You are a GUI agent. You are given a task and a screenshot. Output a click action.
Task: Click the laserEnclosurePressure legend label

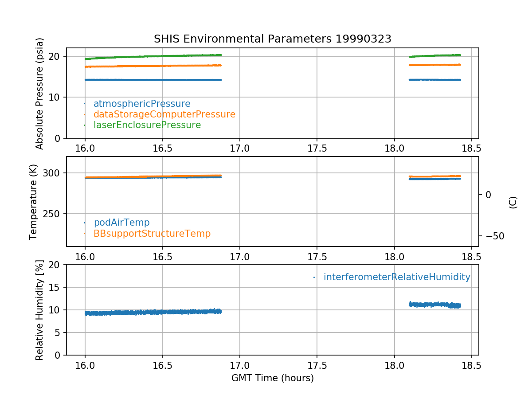147,125
